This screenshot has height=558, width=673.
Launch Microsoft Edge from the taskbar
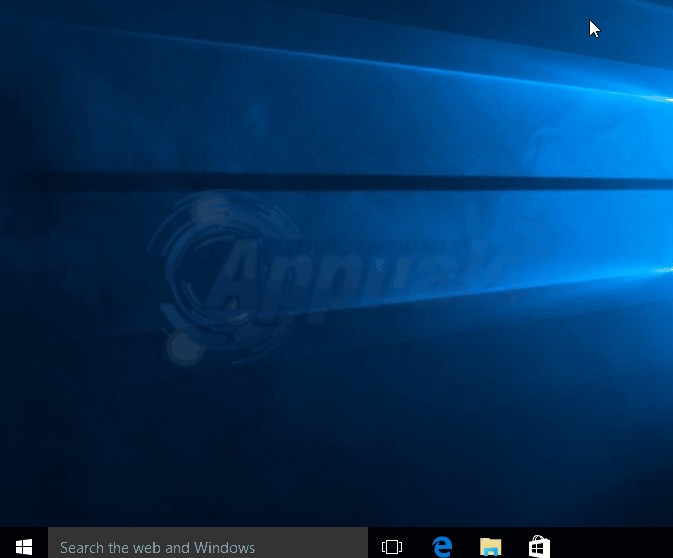click(442, 546)
